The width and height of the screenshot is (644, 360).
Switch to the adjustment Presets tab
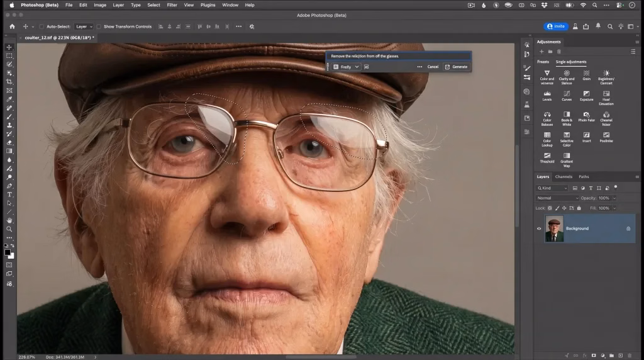tap(543, 62)
